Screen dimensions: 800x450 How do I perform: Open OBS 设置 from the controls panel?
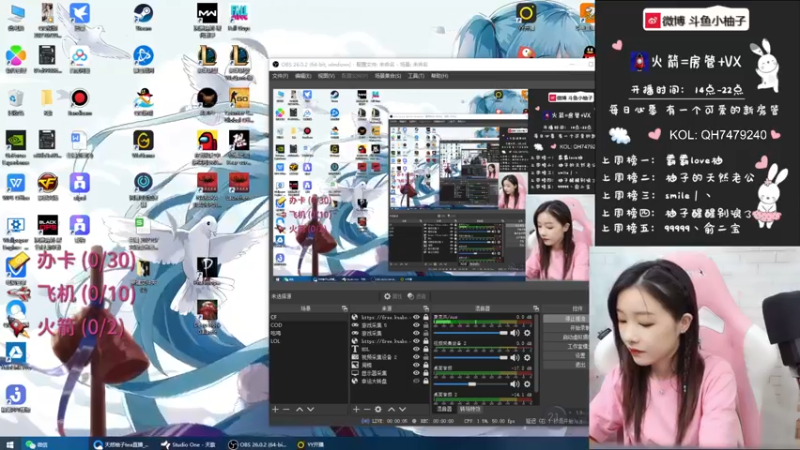click(566, 356)
